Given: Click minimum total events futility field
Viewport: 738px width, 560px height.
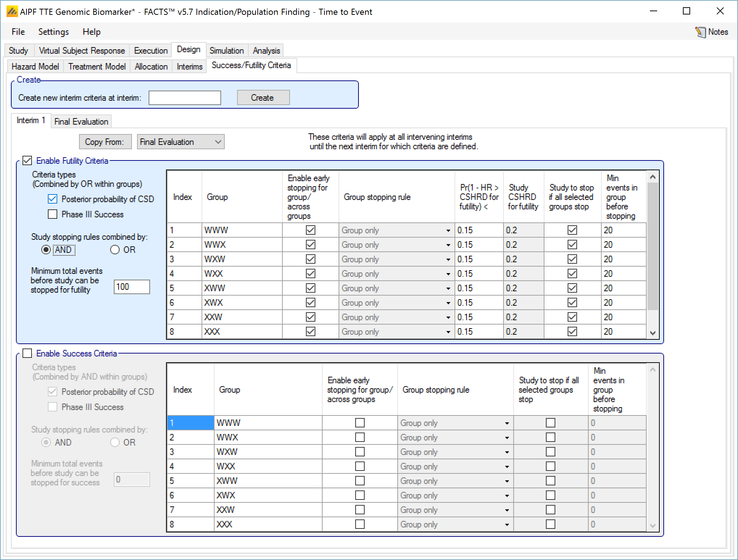Looking at the screenshot, I should 132,287.
